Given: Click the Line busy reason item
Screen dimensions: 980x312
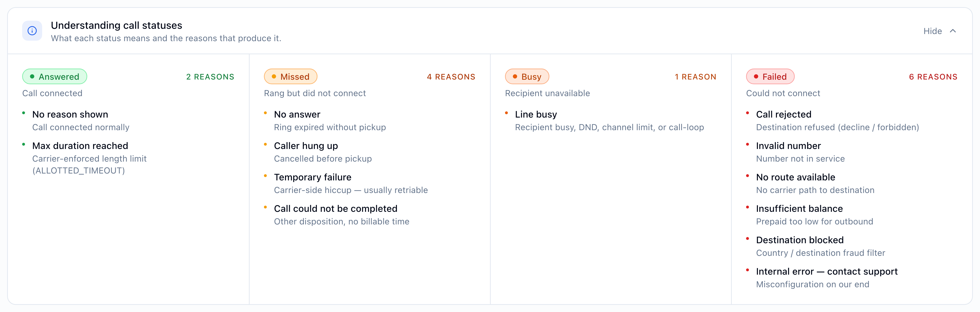Looking at the screenshot, I should pos(536,114).
